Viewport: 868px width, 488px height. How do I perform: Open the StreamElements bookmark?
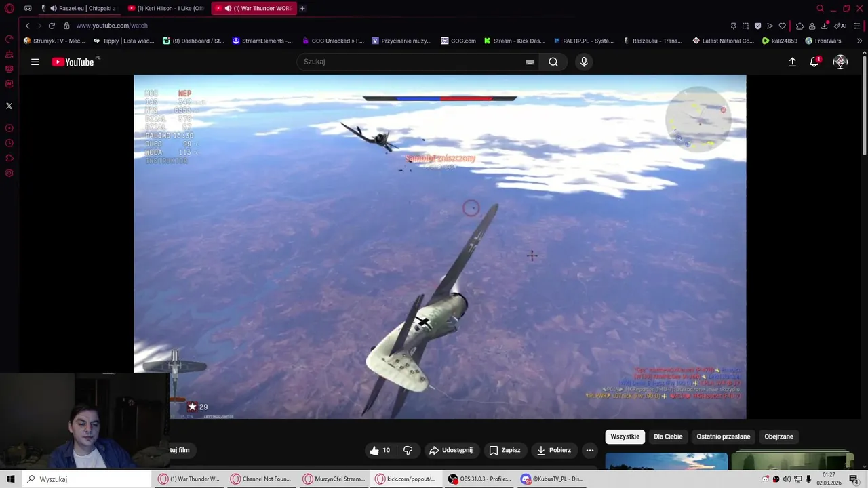262,41
